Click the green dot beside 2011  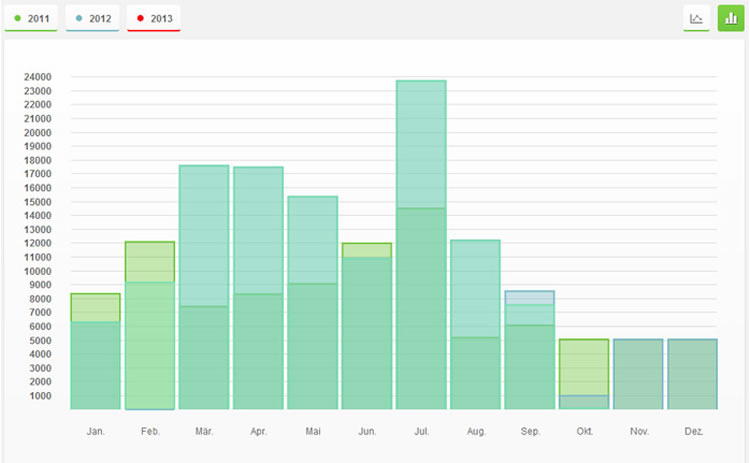point(18,18)
